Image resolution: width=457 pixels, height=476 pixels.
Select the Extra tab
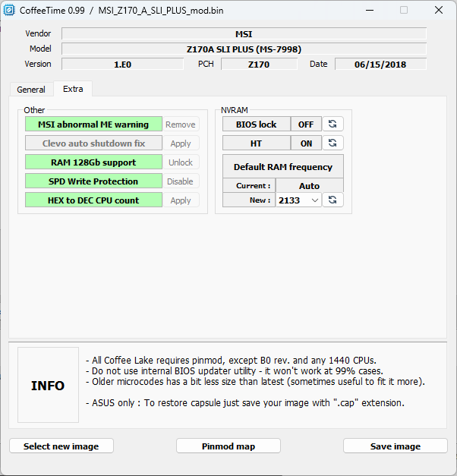(73, 89)
